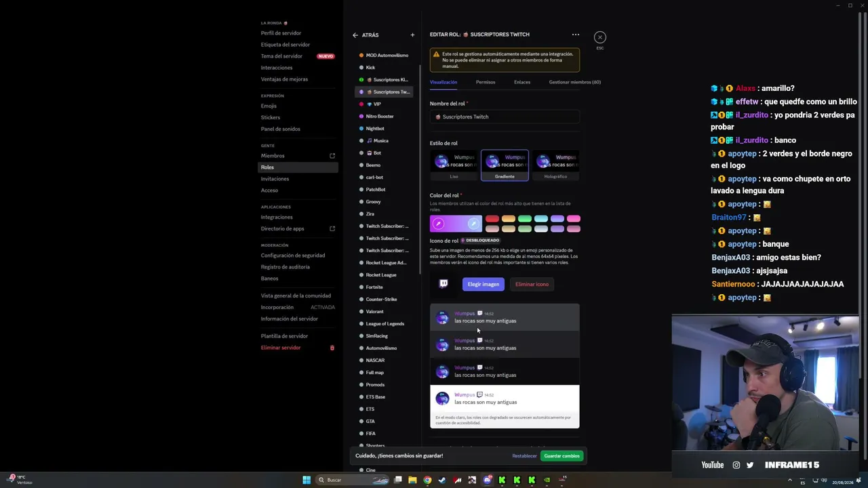Choose the green gradient color preset
868x488 pixels.
525,219
